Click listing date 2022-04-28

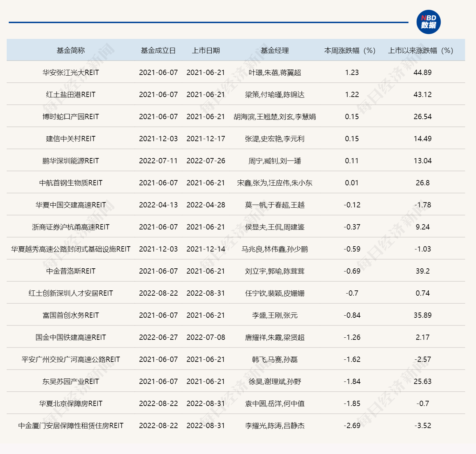[206, 205]
